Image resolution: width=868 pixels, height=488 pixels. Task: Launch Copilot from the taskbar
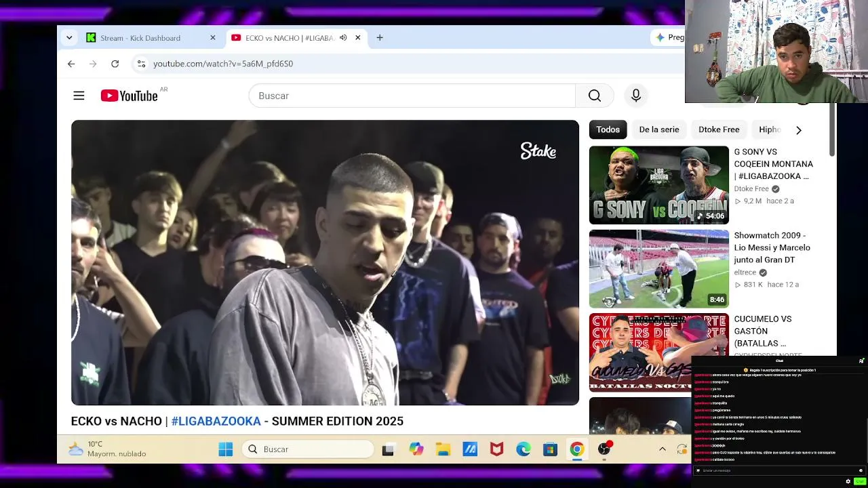click(416, 449)
